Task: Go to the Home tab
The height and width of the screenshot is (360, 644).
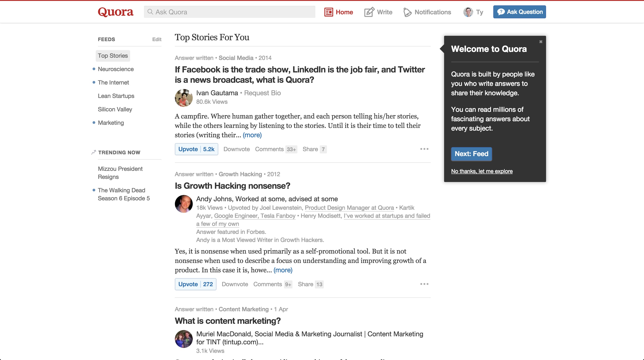Action: coord(339,12)
